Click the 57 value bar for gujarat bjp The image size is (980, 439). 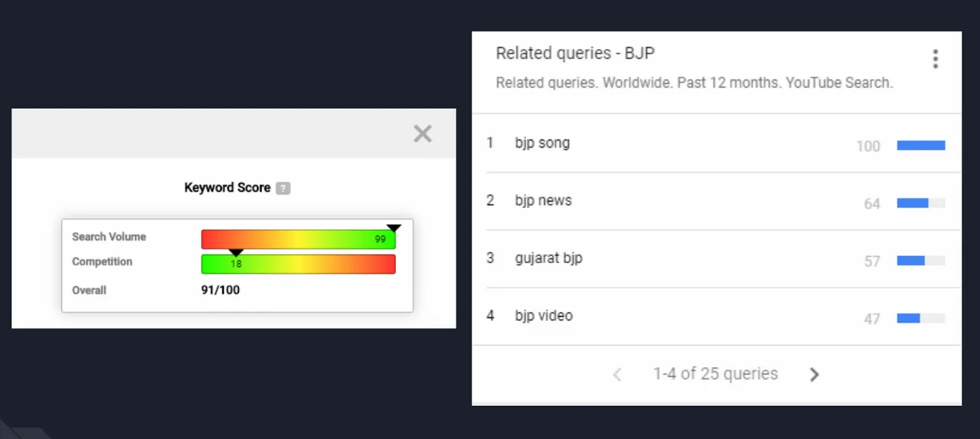tap(921, 261)
